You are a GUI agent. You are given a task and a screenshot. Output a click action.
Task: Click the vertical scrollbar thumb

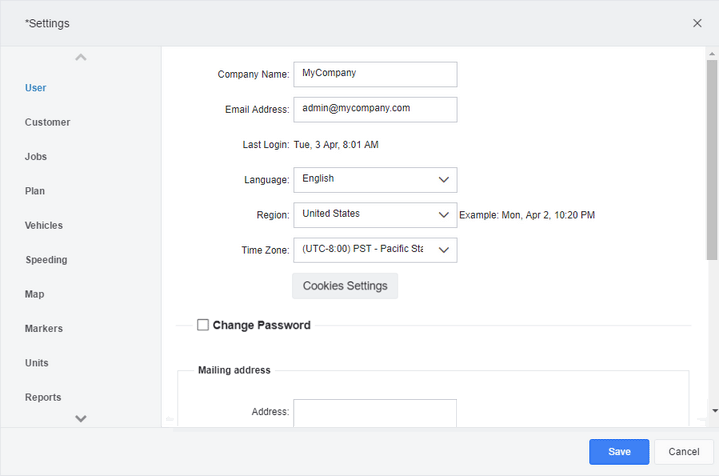coord(712,160)
